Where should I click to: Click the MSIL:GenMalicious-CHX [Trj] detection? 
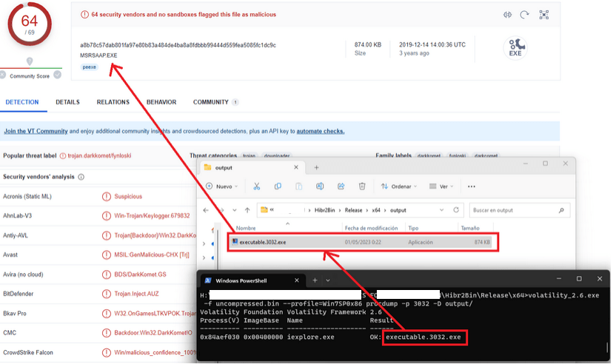[152, 255]
